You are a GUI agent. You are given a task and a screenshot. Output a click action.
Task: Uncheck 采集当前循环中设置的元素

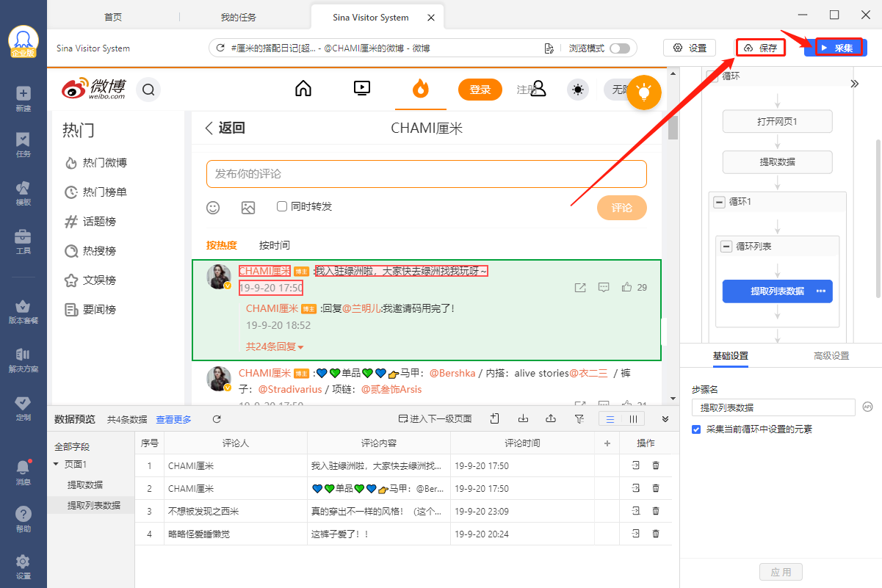point(696,429)
